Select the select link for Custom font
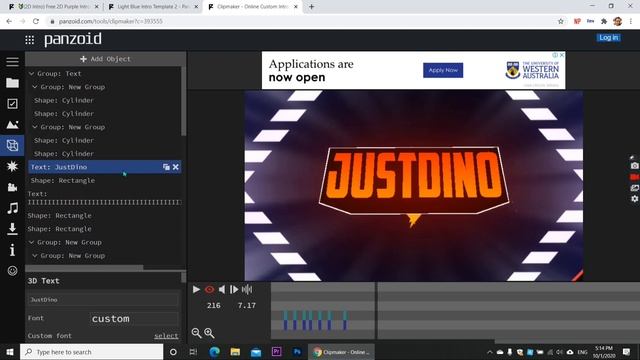This screenshot has width=640, height=360. (166, 336)
